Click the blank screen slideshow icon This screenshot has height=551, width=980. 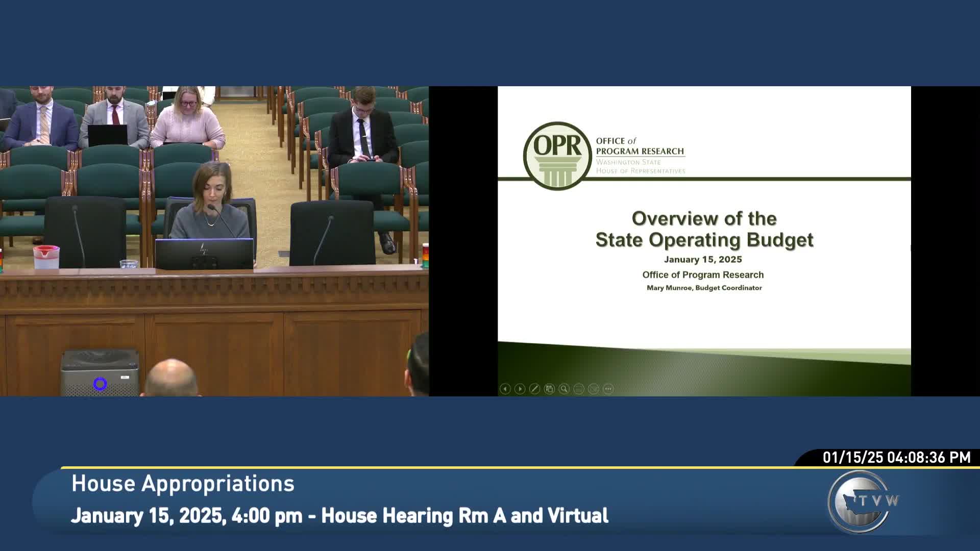click(x=592, y=389)
